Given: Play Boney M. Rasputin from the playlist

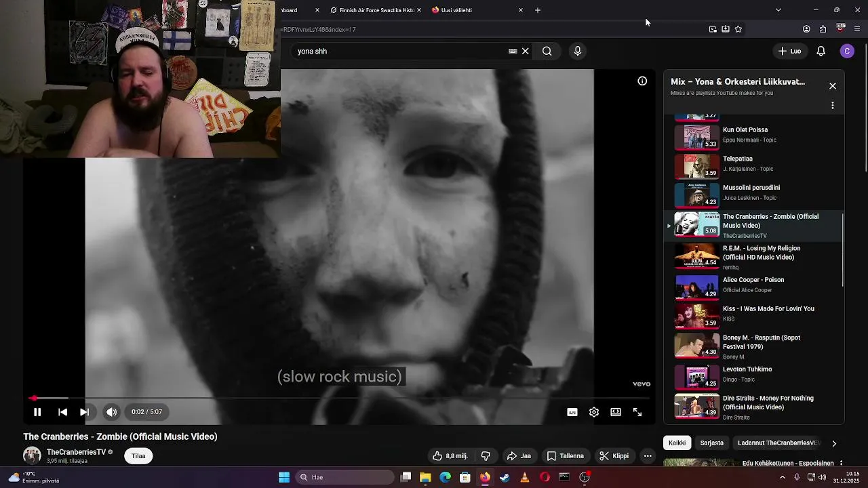Looking at the screenshot, I should (x=753, y=346).
